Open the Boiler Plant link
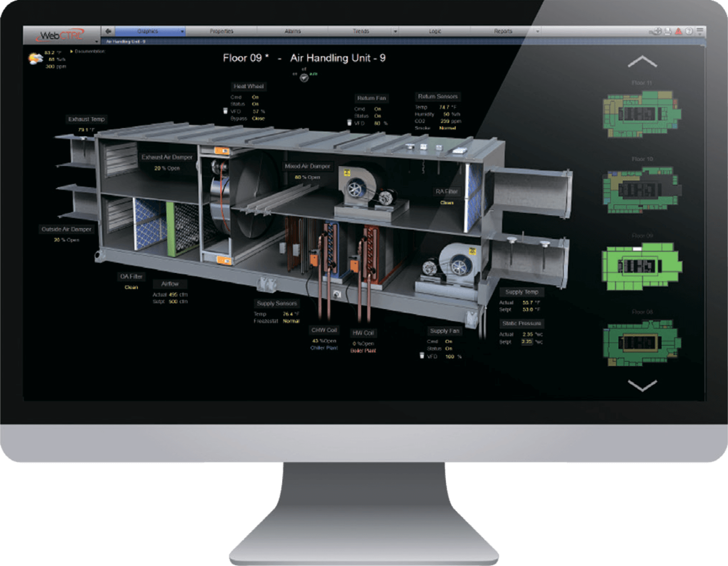Image resolution: width=728 pixels, height=566 pixels. click(363, 351)
